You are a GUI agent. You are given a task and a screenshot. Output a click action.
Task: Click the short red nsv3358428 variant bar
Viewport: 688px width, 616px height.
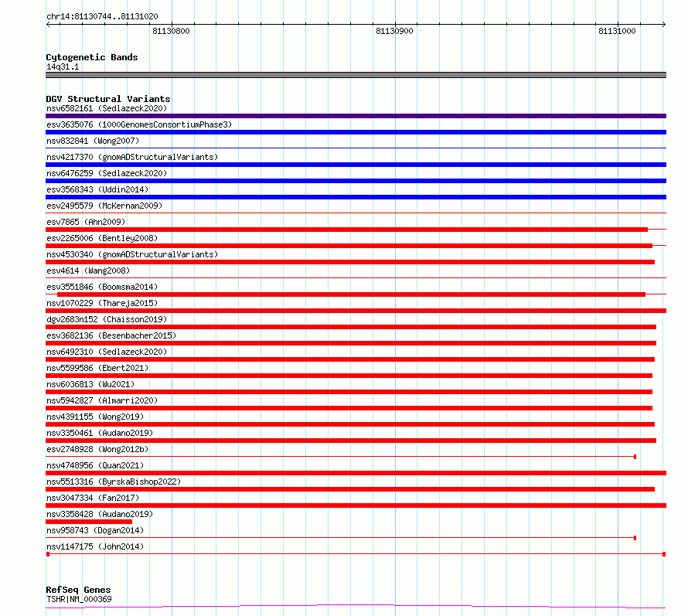coord(89,522)
